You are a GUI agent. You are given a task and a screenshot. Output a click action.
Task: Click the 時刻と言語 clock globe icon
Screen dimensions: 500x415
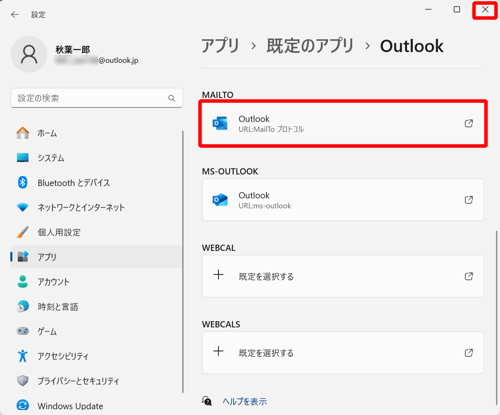tap(23, 306)
